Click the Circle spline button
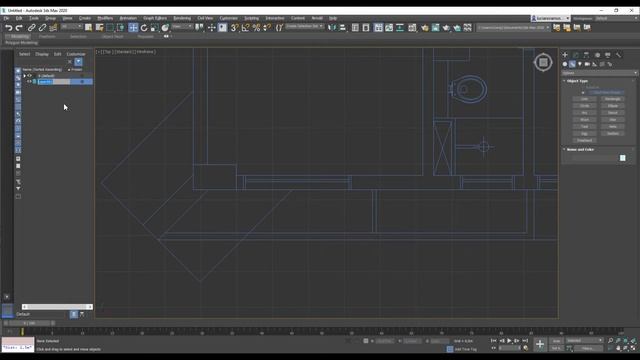Image resolution: width=640 pixels, height=360 pixels. pos(584,106)
